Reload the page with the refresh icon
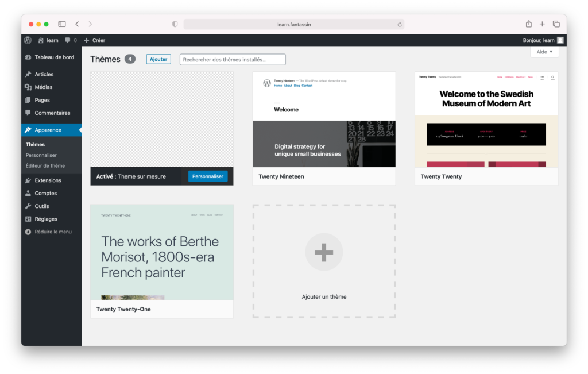 pos(400,24)
